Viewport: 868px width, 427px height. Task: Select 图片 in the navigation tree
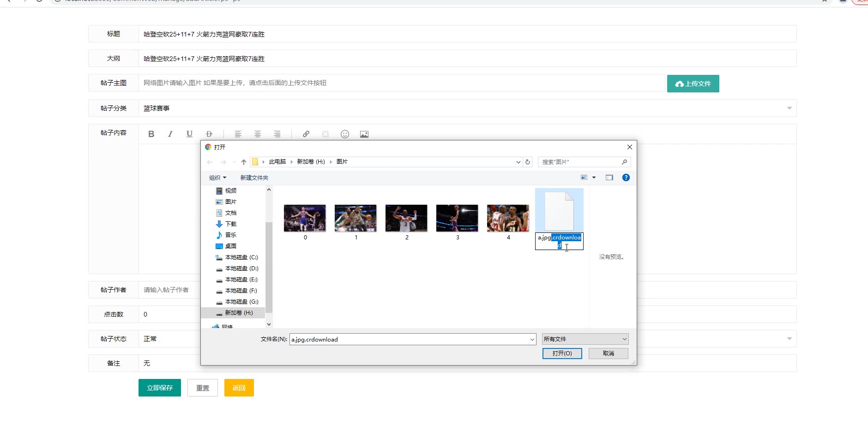(x=231, y=202)
